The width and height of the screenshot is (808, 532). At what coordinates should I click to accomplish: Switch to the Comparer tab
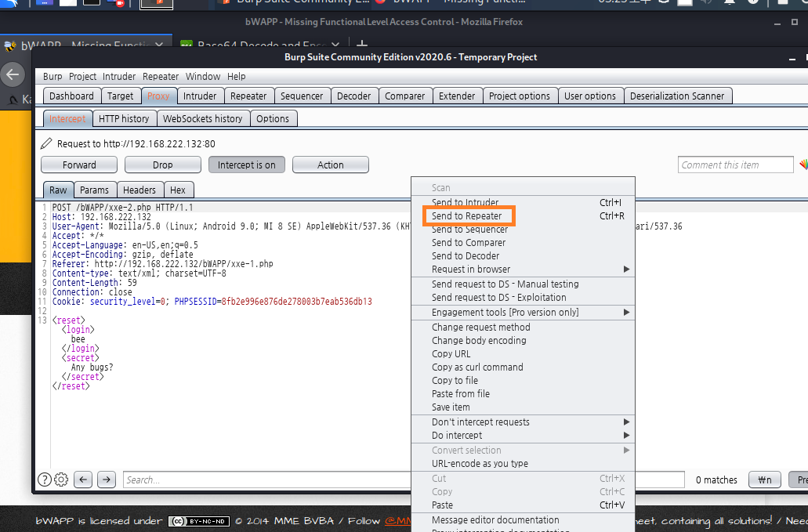point(405,96)
